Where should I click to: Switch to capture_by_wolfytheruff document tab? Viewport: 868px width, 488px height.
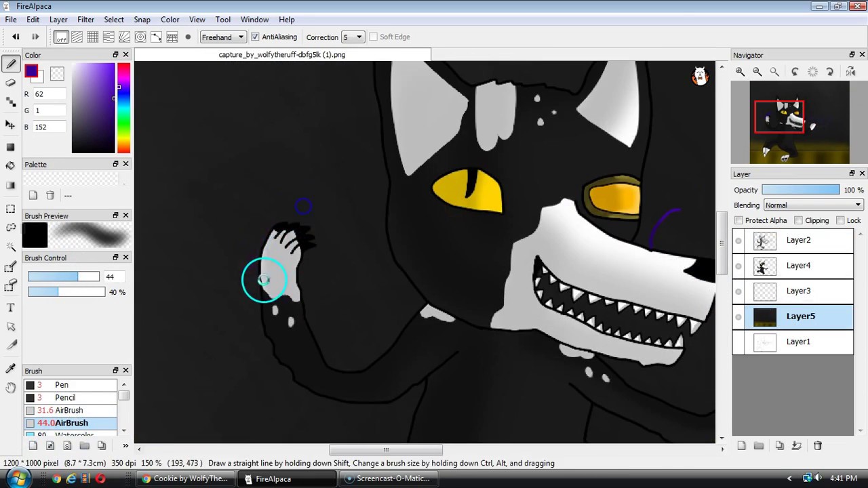(282, 55)
